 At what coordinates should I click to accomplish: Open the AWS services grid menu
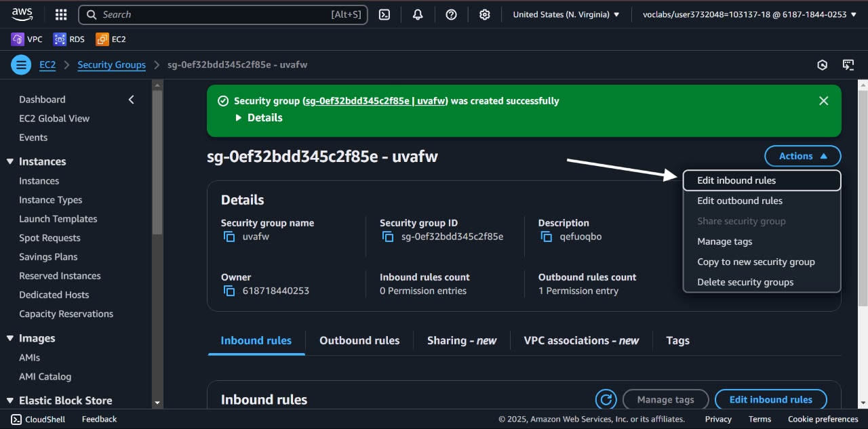click(x=61, y=14)
